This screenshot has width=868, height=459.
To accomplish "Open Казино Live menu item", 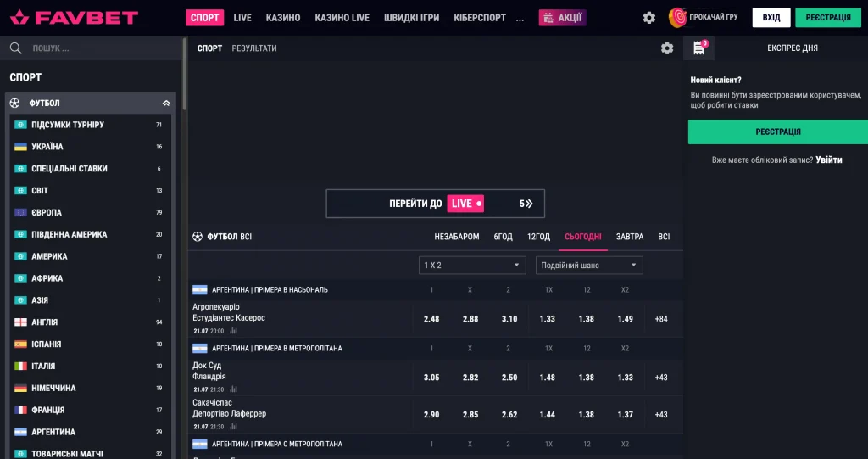I will 342,18.
